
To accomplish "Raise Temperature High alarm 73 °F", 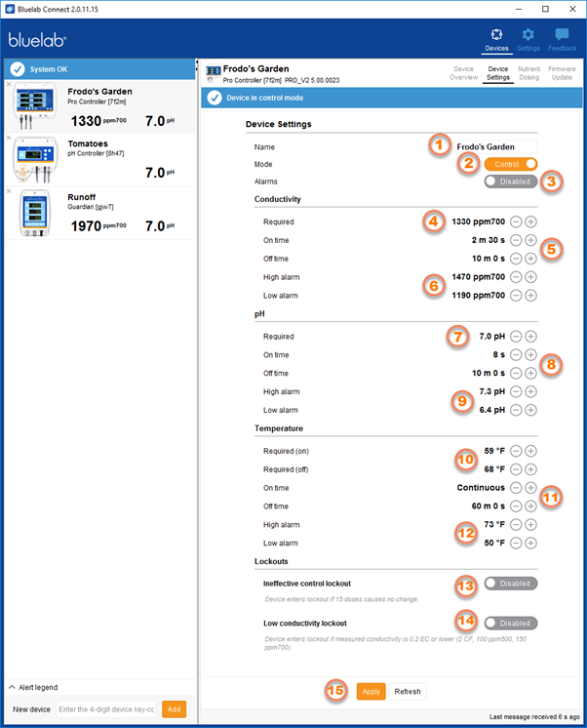I will 530,525.
